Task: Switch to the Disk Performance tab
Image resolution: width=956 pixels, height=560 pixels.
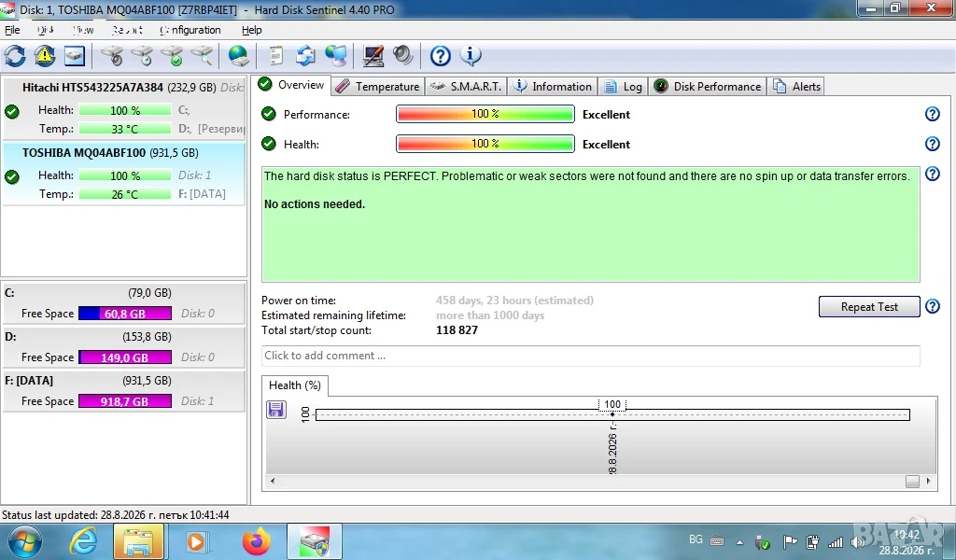Action: tap(708, 87)
